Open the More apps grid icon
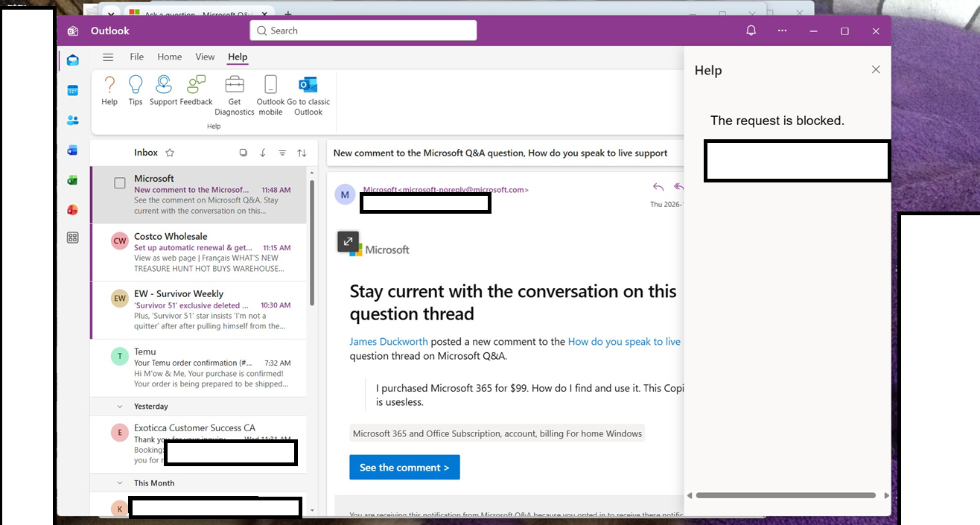The width and height of the screenshot is (980, 525). [72, 238]
